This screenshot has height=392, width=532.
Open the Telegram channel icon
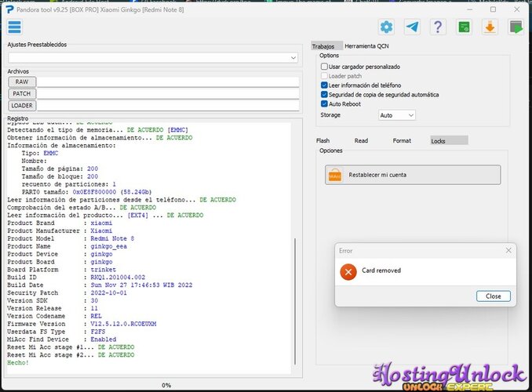click(x=412, y=27)
